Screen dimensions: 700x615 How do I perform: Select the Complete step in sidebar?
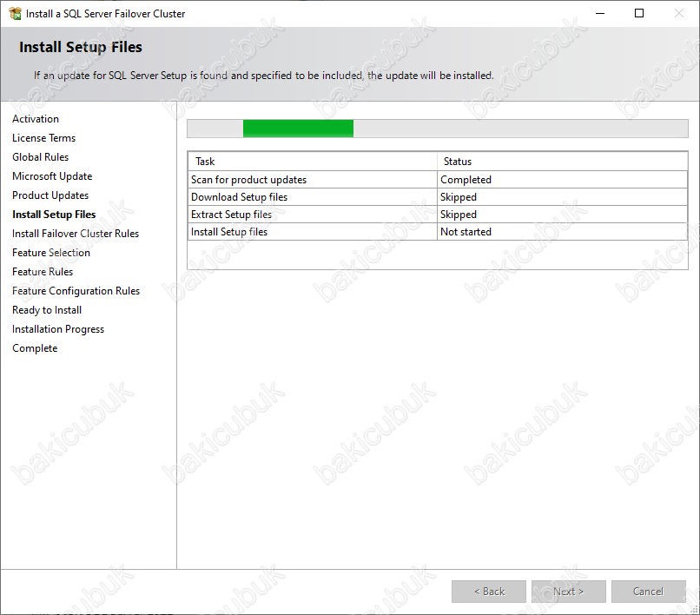click(35, 348)
